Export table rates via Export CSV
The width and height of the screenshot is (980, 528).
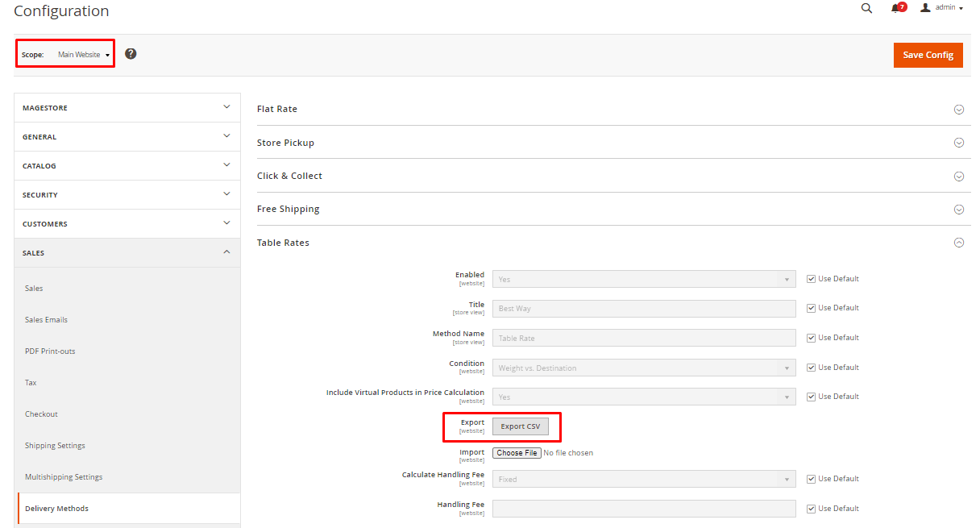point(521,426)
